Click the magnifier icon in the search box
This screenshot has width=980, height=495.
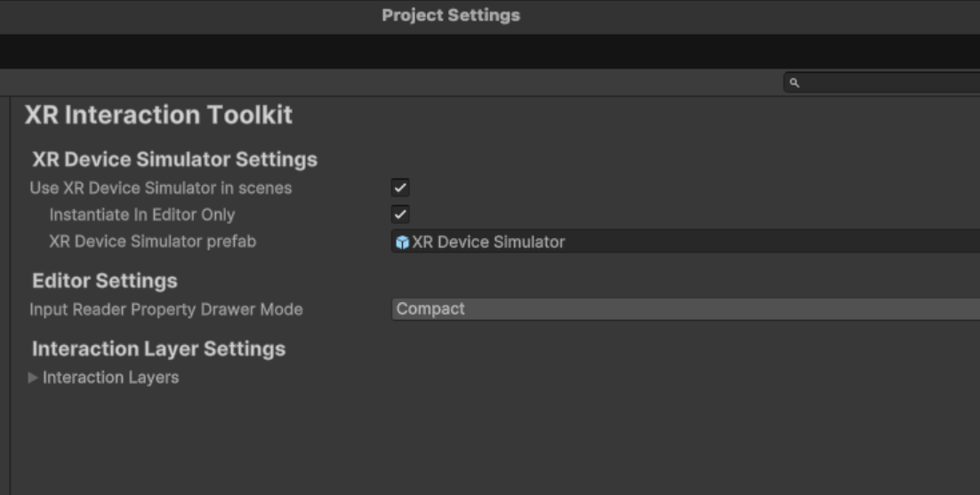pyautogui.click(x=794, y=83)
